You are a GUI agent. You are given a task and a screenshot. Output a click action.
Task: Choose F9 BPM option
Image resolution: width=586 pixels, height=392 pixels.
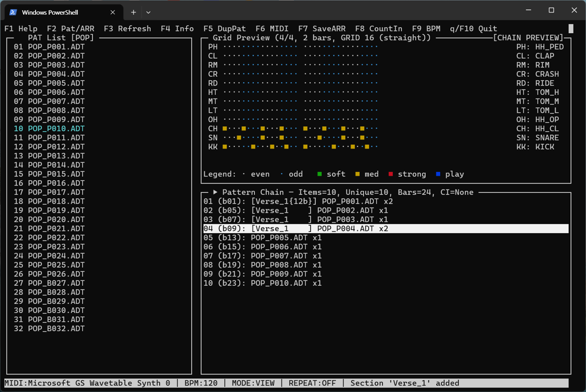[x=426, y=28]
